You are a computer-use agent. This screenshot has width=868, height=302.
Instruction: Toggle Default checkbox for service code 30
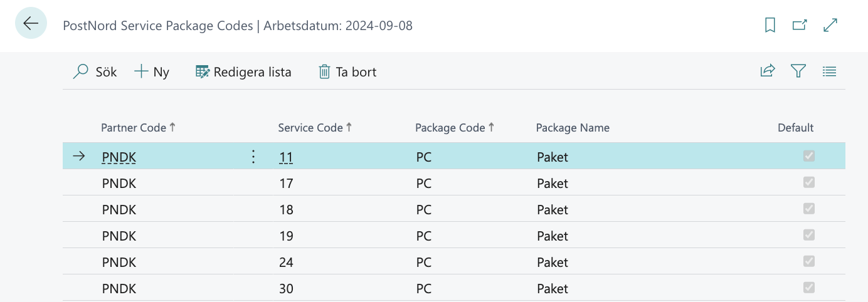[809, 288]
